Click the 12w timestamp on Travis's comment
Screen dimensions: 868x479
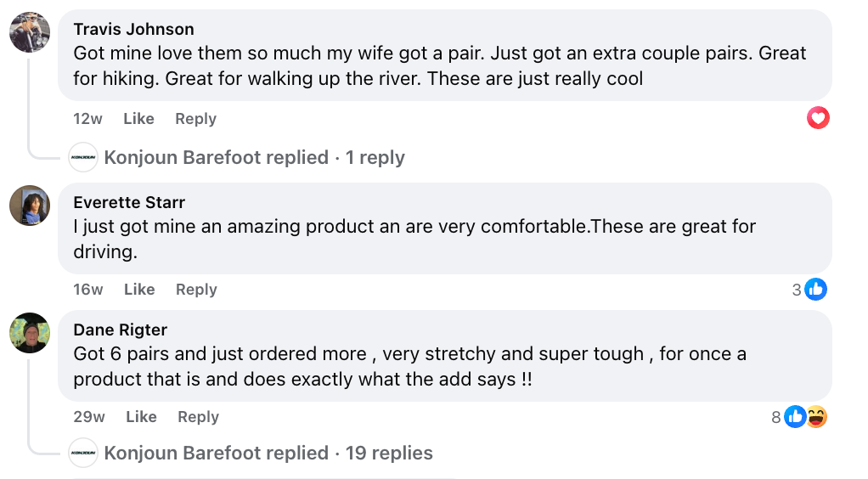point(87,119)
